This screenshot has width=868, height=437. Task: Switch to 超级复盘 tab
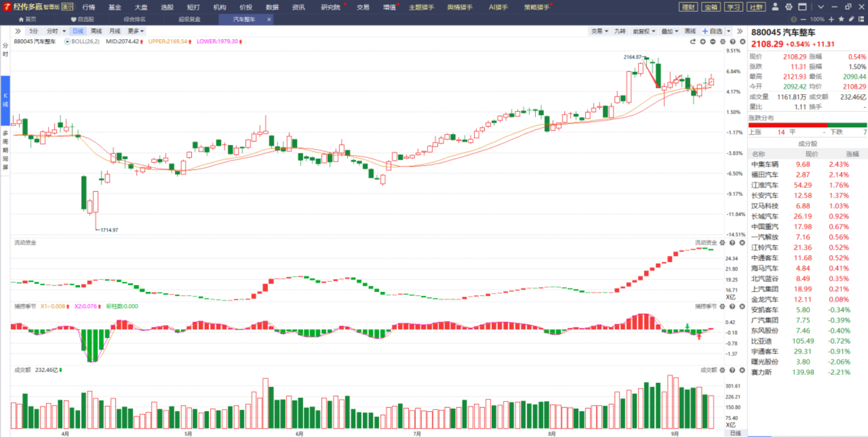(x=190, y=19)
